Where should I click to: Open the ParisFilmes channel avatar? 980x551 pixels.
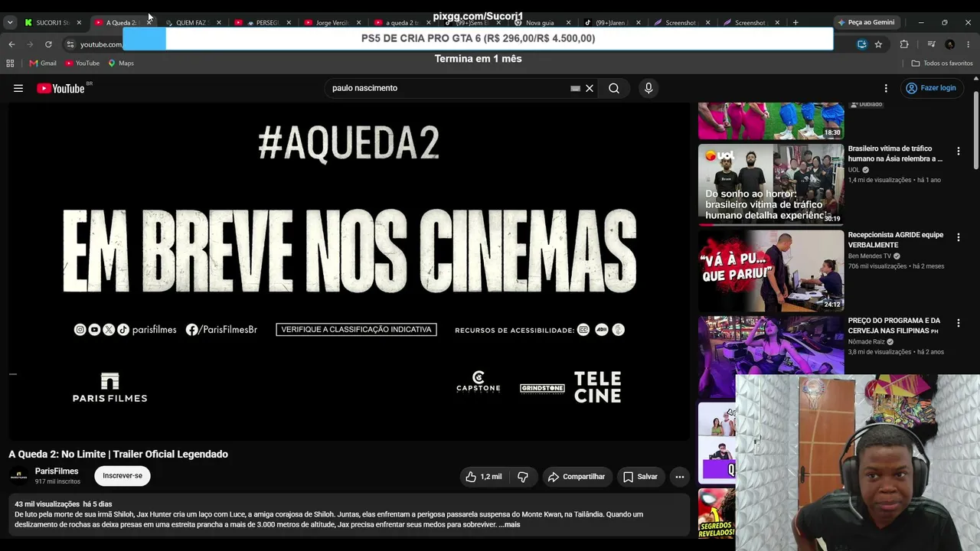click(19, 476)
